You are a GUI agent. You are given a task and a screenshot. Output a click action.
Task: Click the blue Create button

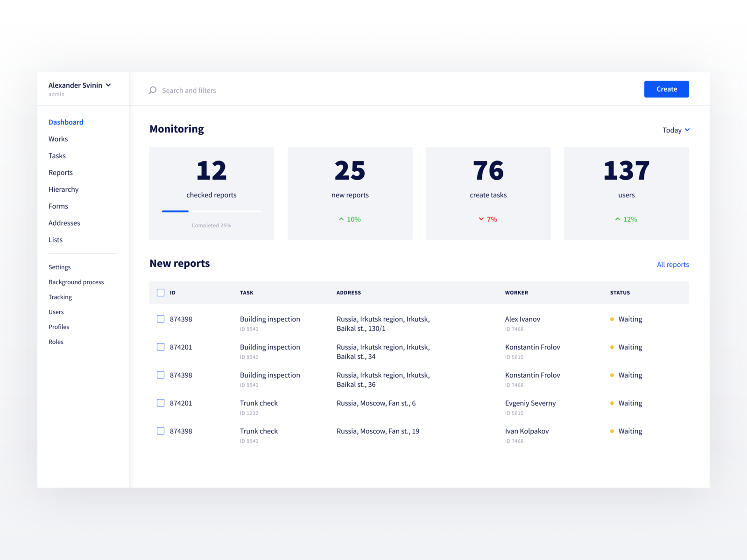point(667,89)
